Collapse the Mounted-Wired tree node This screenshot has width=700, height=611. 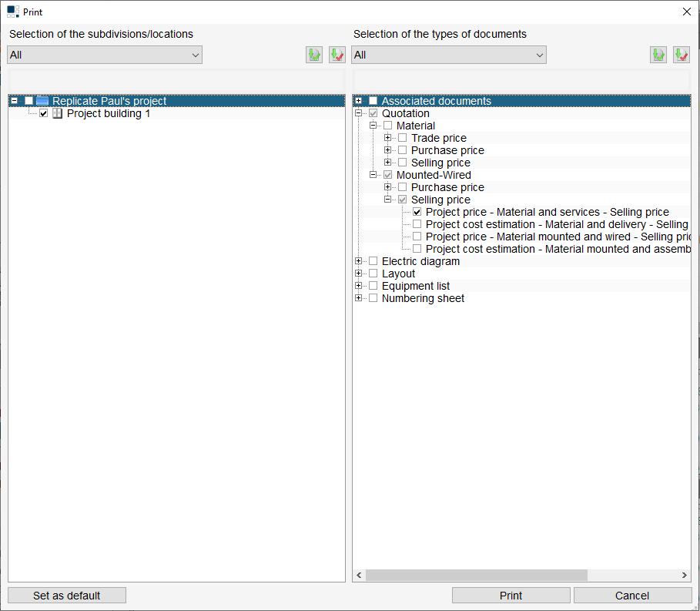click(373, 174)
